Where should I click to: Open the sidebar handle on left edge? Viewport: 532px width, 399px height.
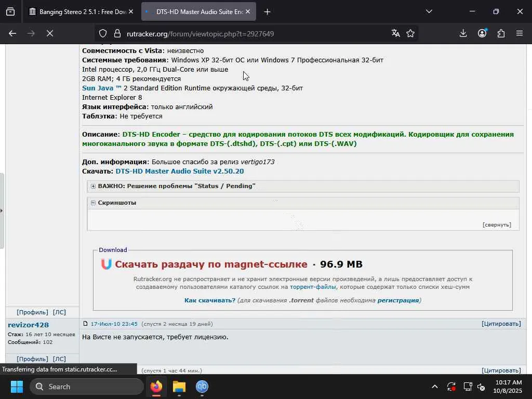(x=2, y=211)
